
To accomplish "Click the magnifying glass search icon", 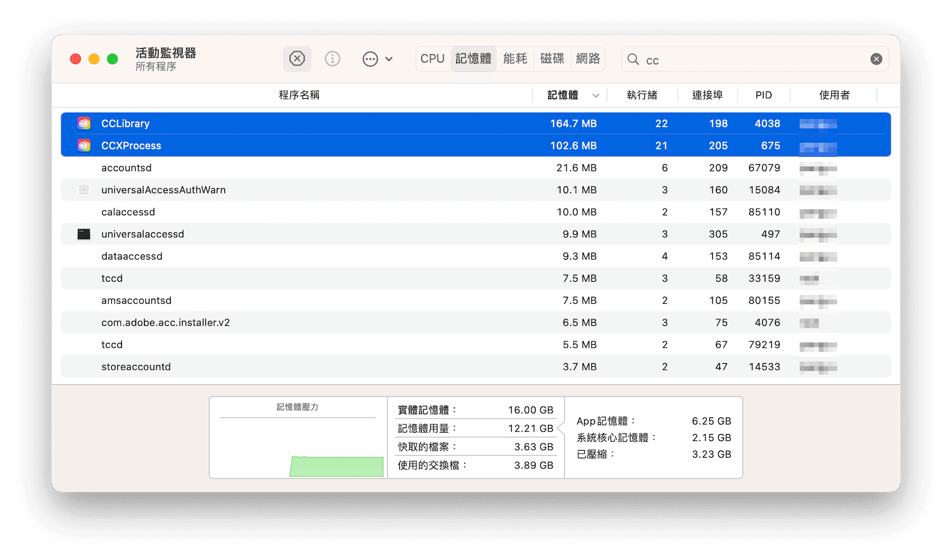I will pos(633,59).
